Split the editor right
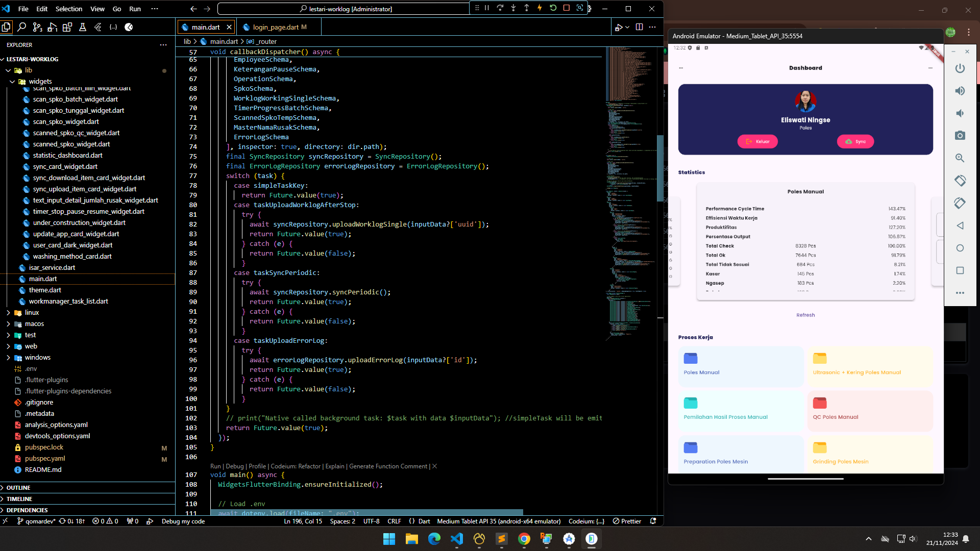This screenshot has height=551, width=980. [639, 27]
